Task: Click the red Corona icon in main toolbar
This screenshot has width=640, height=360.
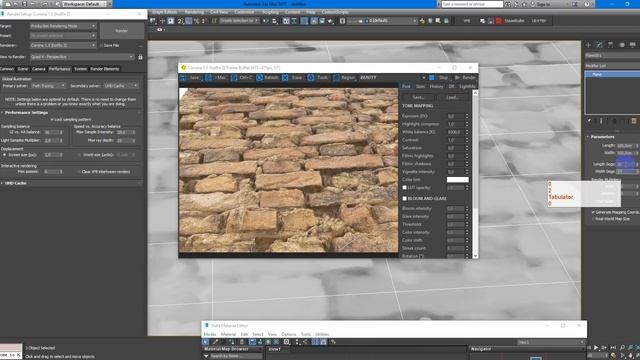Action: click(x=498, y=20)
